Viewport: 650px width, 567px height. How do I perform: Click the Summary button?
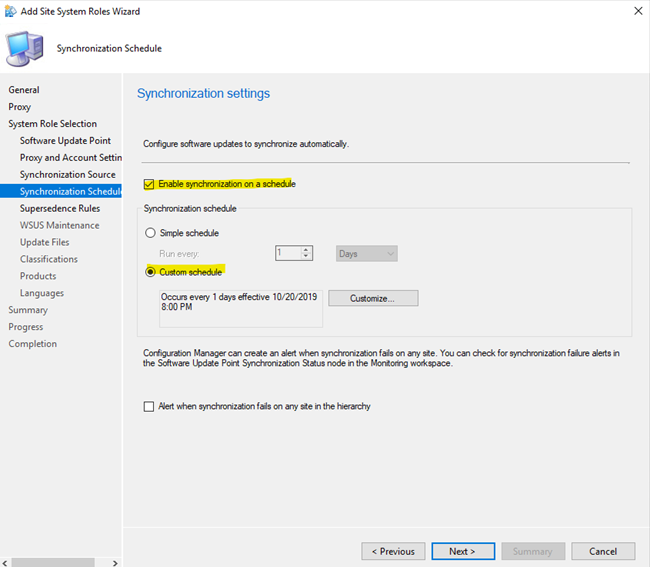point(533,551)
